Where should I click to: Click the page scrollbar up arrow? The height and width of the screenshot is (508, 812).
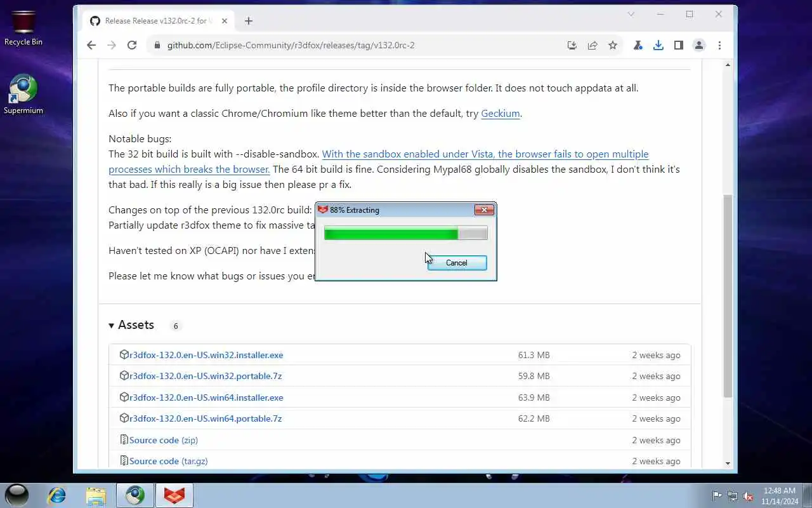pyautogui.click(x=728, y=65)
